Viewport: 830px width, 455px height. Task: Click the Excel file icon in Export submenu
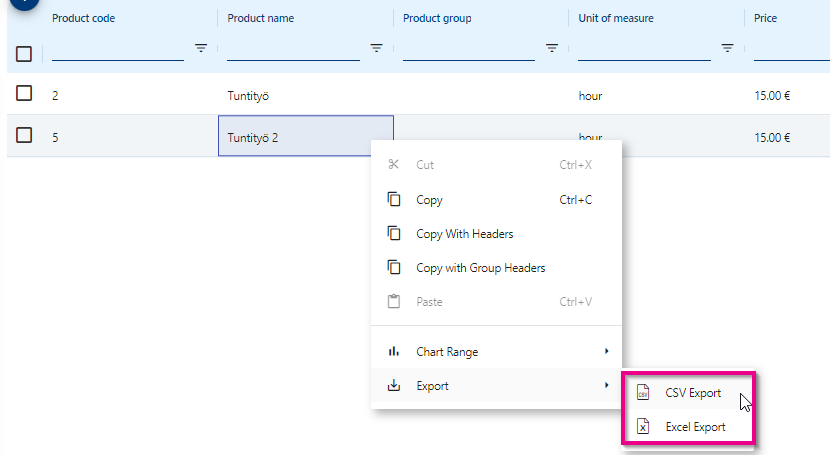pos(644,427)
